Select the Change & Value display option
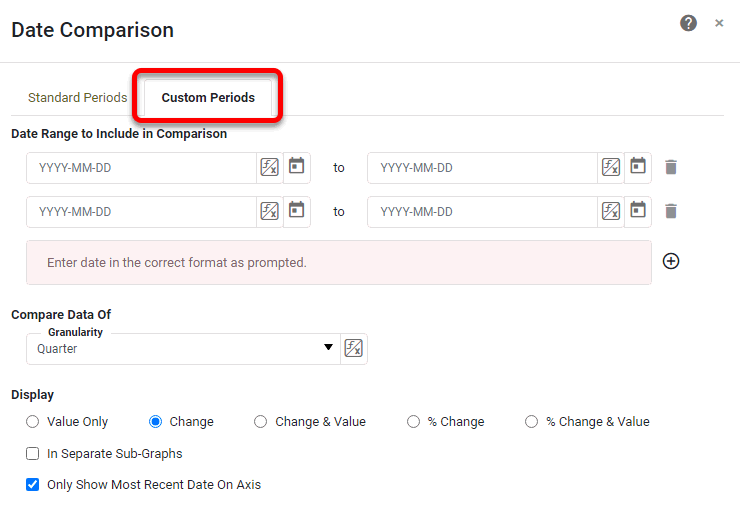The image size is (742, 507). click(x=261, y=422)
